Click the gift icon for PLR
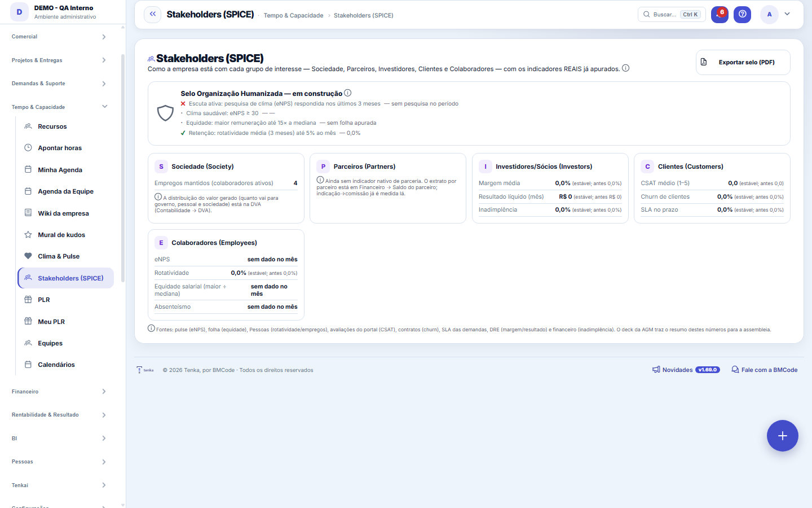Screen dimensions: 812x508 (28, 300)
